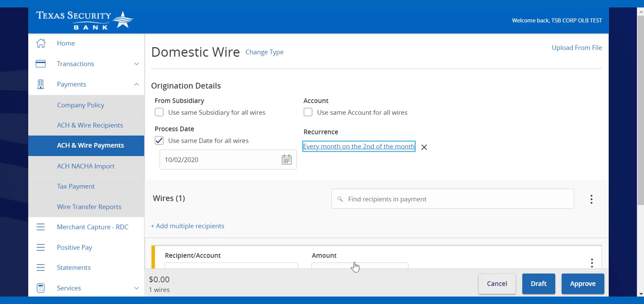The image size is (644, 304).
Task: Expand the Services menu chevron
Action: (137, 288)
